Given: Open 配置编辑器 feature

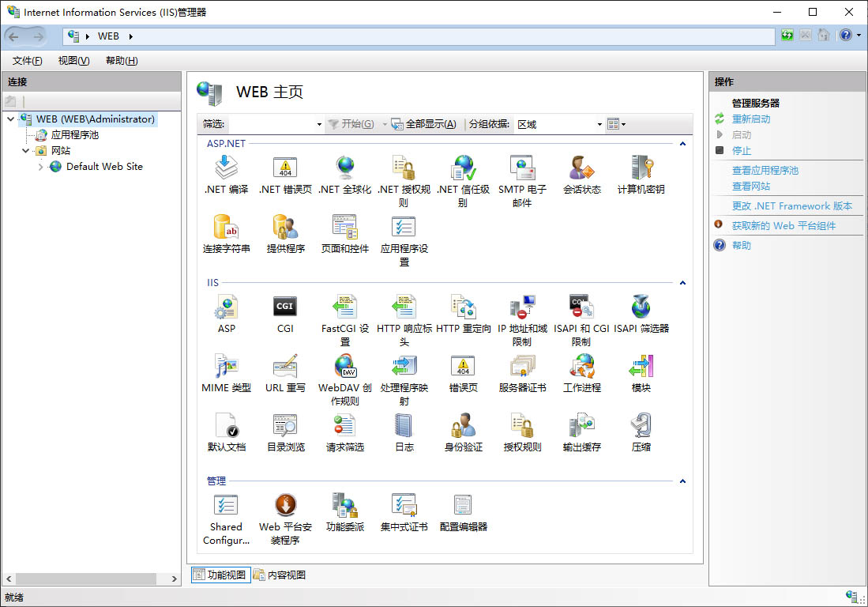Looking at the screenshot, I should 464,513.
